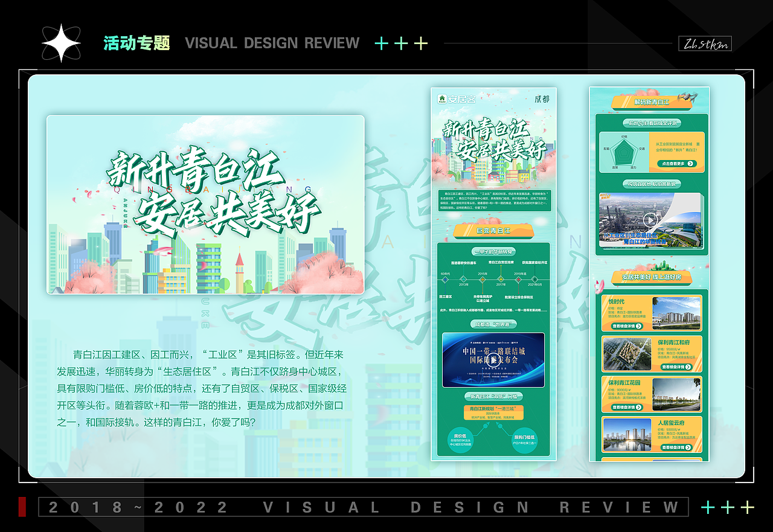Click the radar chart of district ratings
Screen dimensions: 773x532
coord(624,151)
